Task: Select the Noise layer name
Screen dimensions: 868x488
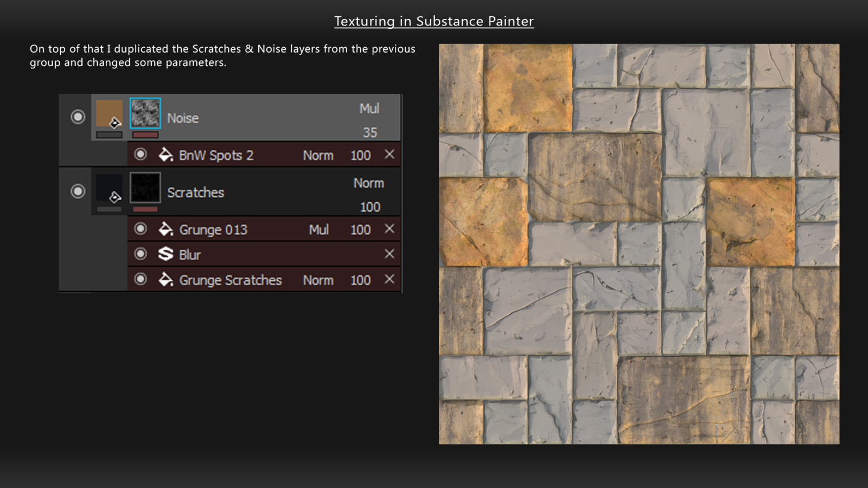Action: (x=183, y=118)
